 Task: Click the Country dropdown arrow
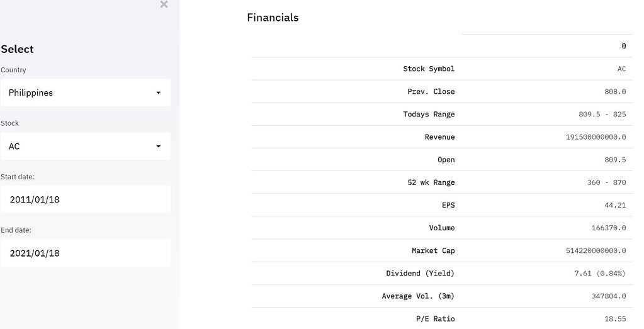(x=158, y=92)
